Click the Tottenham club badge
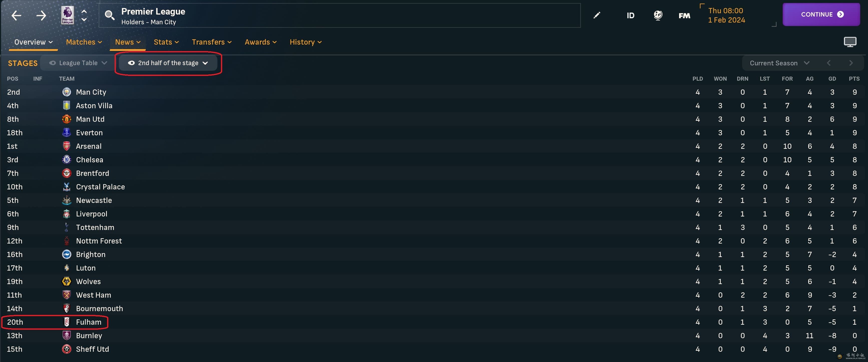The image size is (868, 362). pyautogui.click(x=67, y=227)
